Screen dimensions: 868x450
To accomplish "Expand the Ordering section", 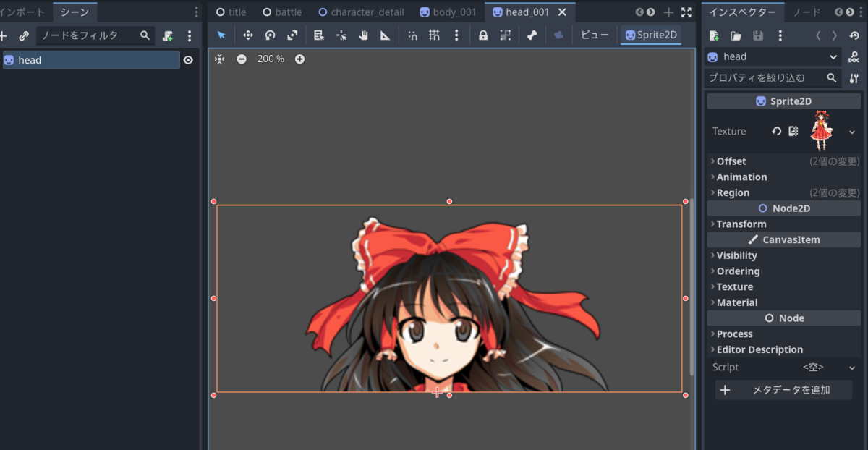I will tap(784, 271).
